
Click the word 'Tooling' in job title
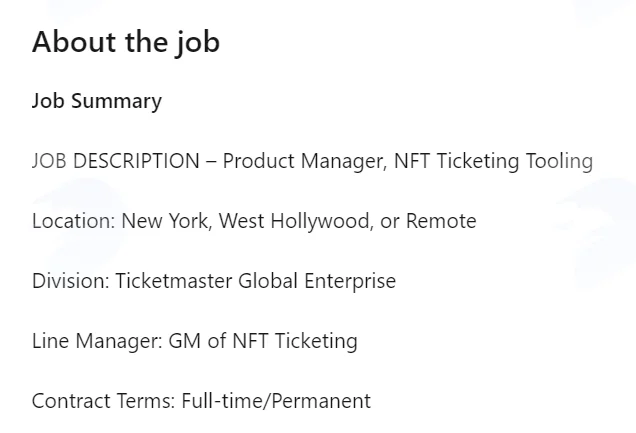559,161
